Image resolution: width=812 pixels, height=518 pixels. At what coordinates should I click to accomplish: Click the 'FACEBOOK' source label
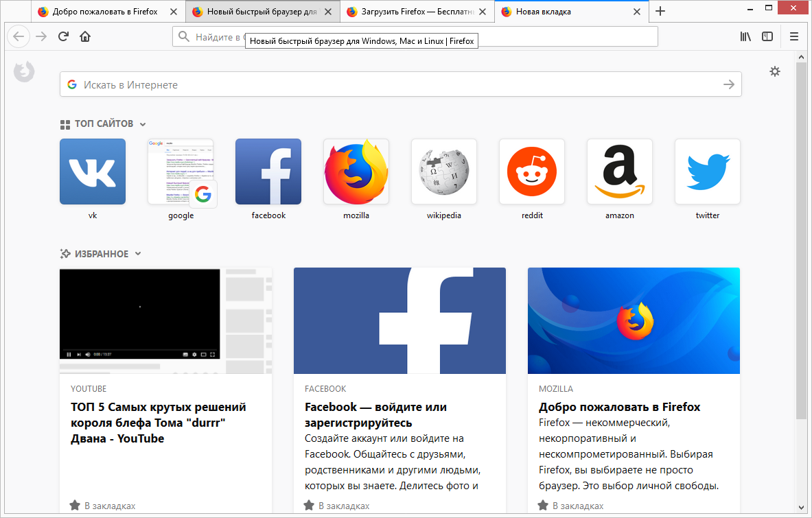pyautogui.click(x=326, y=388)
